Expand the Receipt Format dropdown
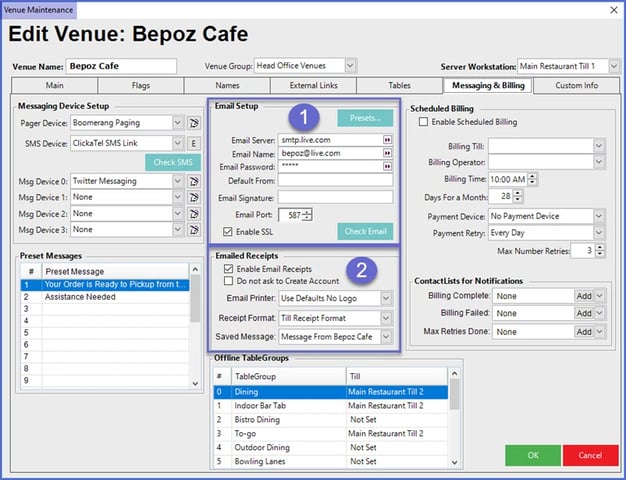Screen dimensions: 626x480 click(386, 317)
